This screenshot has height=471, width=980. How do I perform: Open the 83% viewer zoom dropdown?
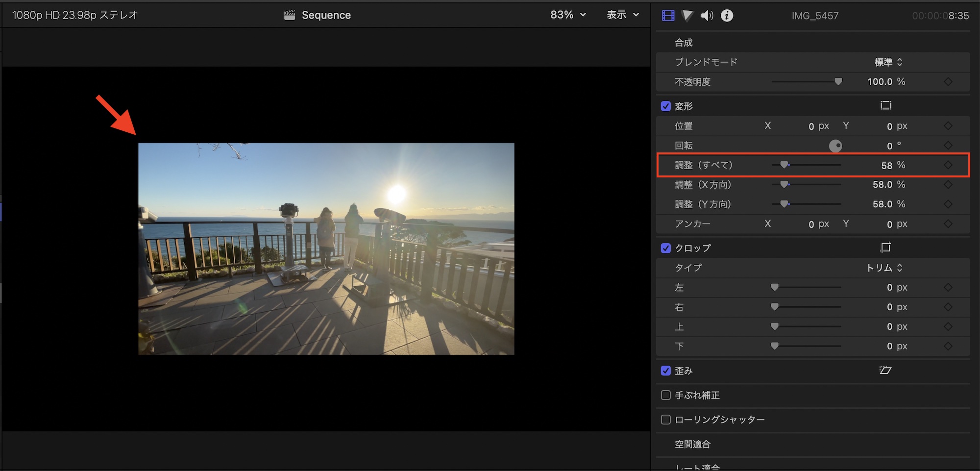click(568, 15)
